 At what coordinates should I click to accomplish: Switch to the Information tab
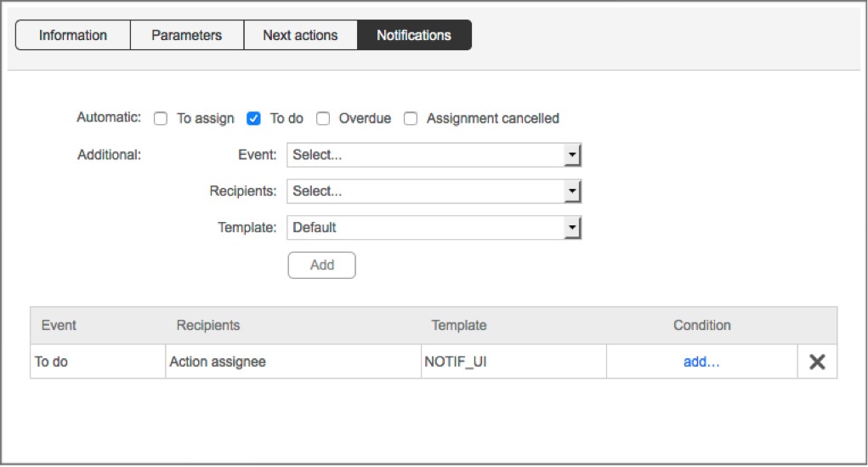[73, 36]
